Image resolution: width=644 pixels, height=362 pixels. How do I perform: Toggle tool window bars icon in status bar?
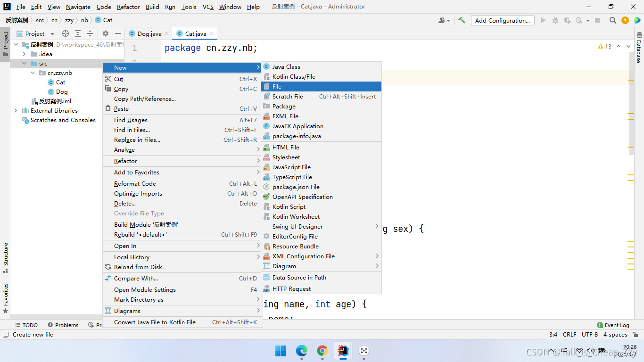pos(5,334)
